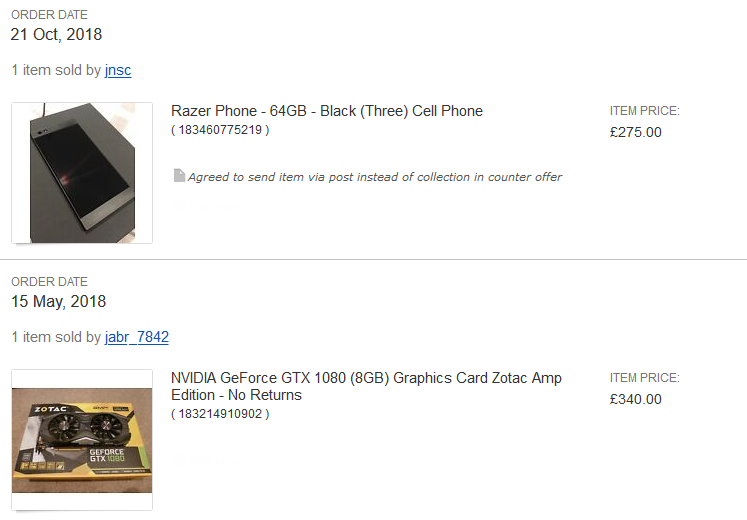Screen dimensions: 747x520
Task: Open the NVIDIA GeForce GTX 1080 listing title
Action: (x=366, y=387)
